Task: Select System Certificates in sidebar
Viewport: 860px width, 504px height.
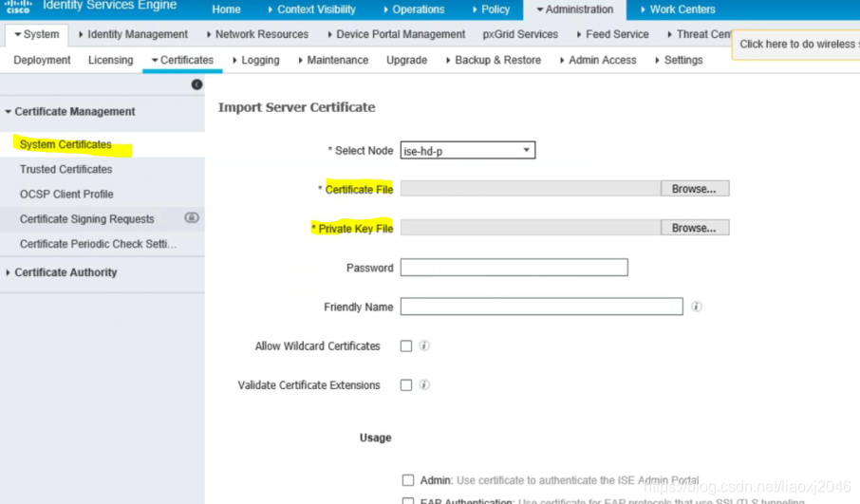Action: click(65, 144)
